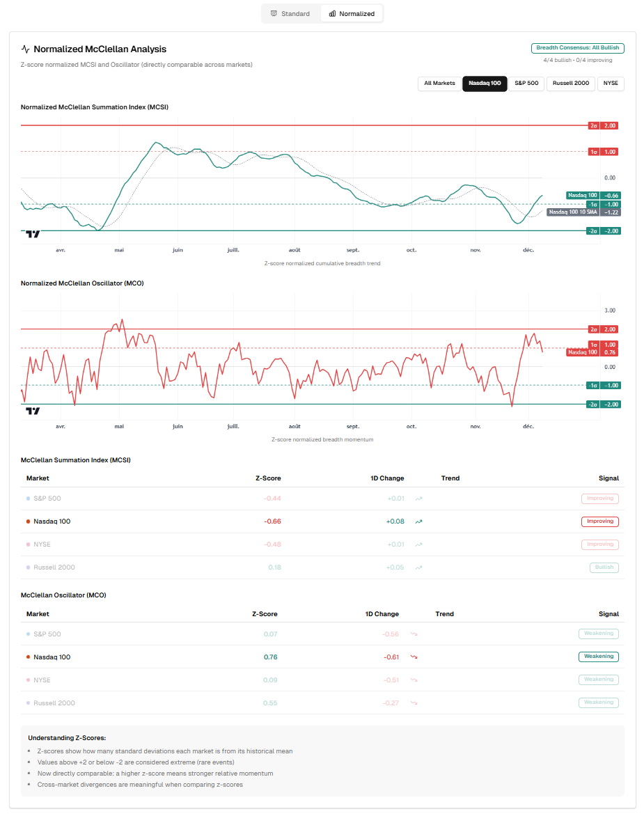Viewport: 644px width, 816px height.
Task: Click the Improving signal badge for NYSE
Action: [599, 544]
